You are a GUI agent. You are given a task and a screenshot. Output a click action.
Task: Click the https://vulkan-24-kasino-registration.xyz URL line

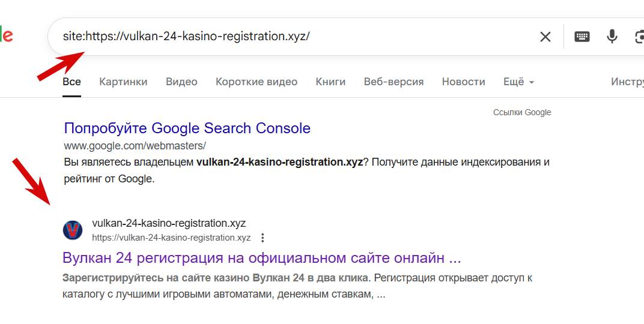pyautogui.click(x=171, y=238)
